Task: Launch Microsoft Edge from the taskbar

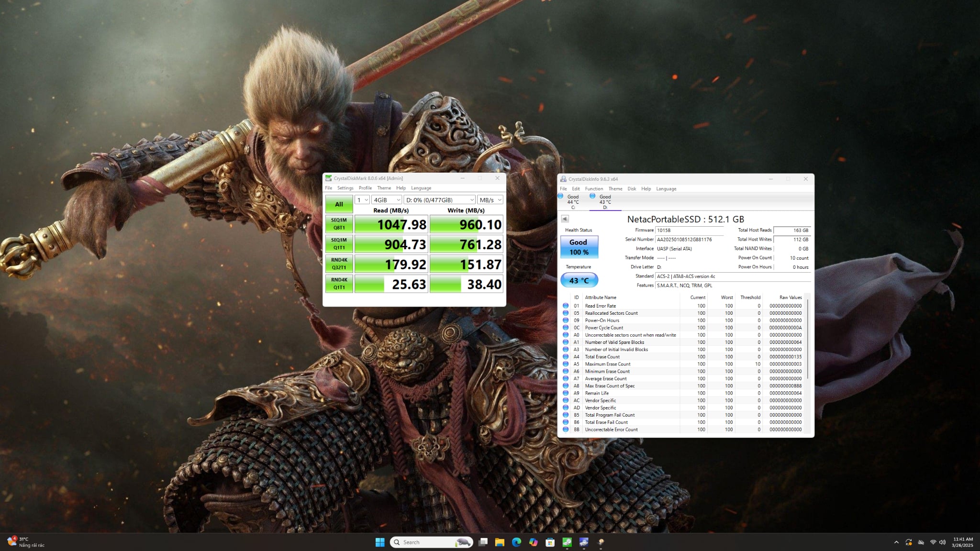Action: pyautogui.click(x=516, y=542)
